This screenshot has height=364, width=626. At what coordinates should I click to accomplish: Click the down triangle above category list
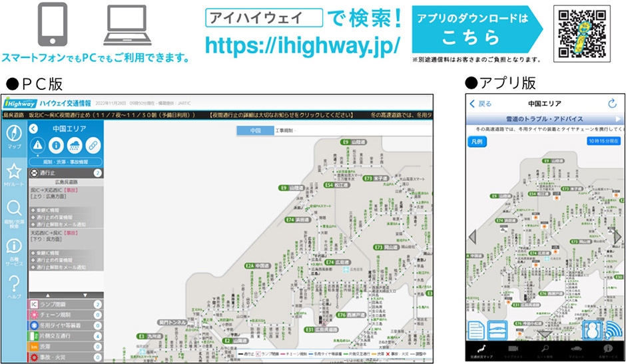click(85, 295)
